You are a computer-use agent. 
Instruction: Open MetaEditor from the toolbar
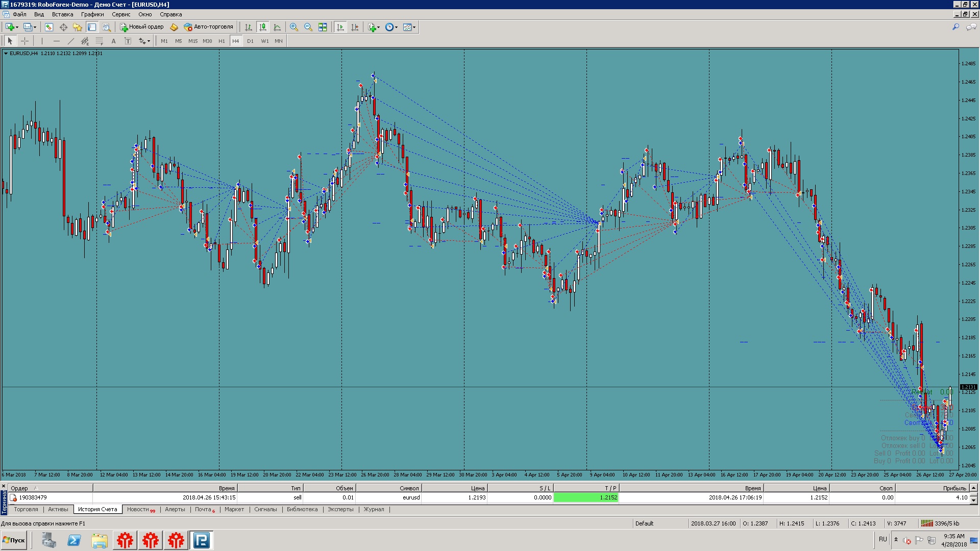click(x=174, y=27)
